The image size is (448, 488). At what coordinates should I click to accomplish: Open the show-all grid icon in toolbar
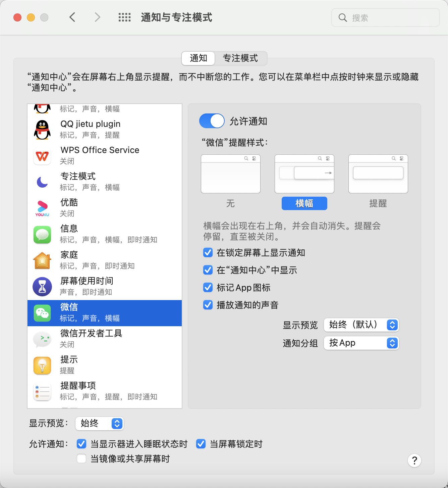coord(125,17)
